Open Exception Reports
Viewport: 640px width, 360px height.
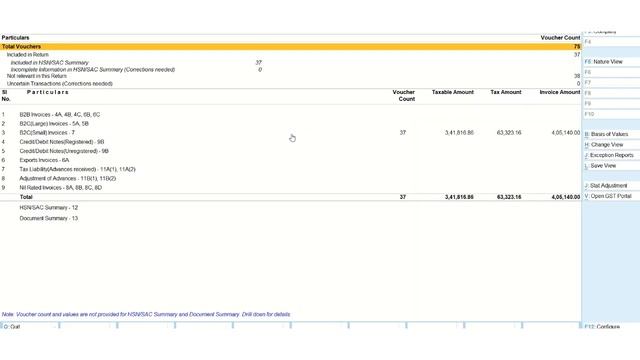tap(611, 156)
